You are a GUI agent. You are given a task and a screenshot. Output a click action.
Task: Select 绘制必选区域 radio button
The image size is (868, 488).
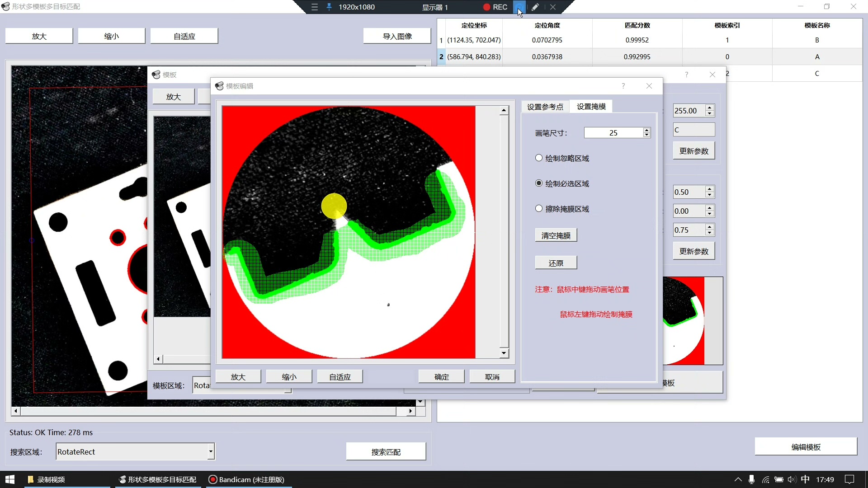539,183
